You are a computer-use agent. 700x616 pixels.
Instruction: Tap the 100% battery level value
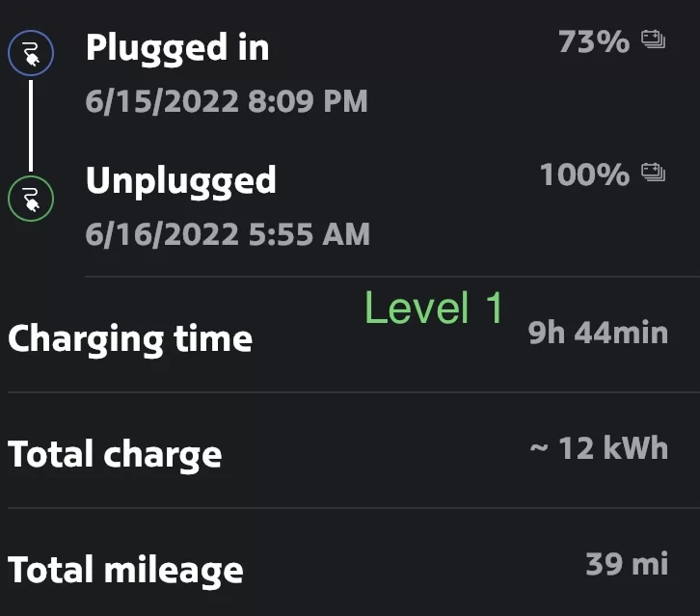pyautogui.click(x=584, y=175)
